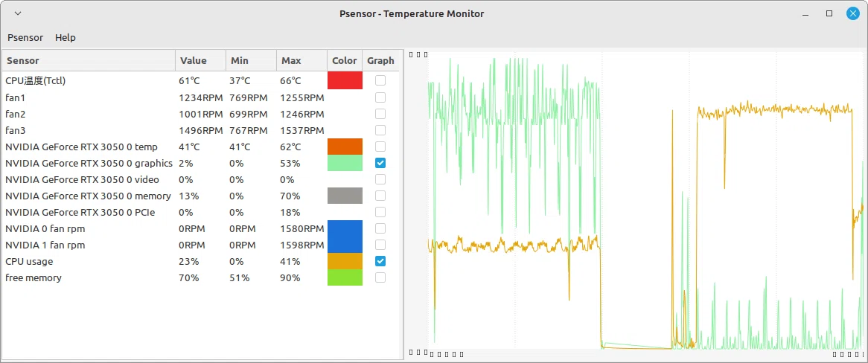Select NVIDIA GeForce RTX 3050 0 PCIe

click(x=80, y=213)
